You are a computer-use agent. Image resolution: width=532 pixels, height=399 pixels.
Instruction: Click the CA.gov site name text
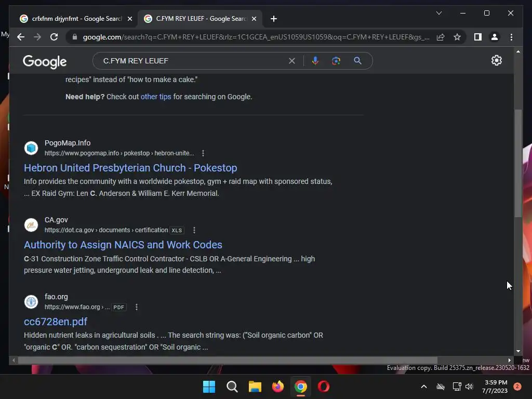pos(56,220)
